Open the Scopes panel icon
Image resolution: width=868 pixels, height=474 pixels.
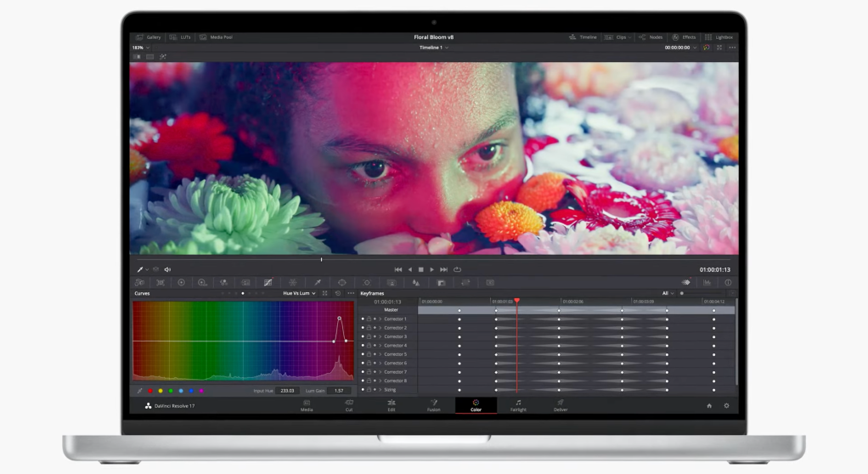coord(706,282)
